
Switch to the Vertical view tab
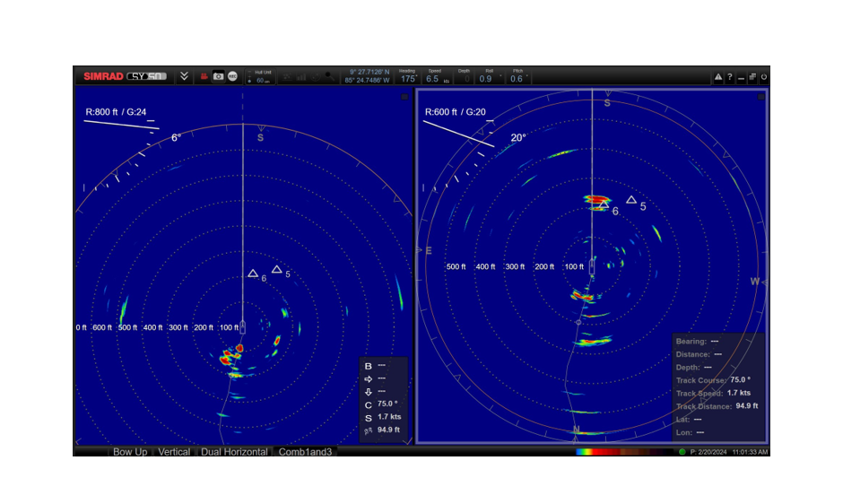174,452
